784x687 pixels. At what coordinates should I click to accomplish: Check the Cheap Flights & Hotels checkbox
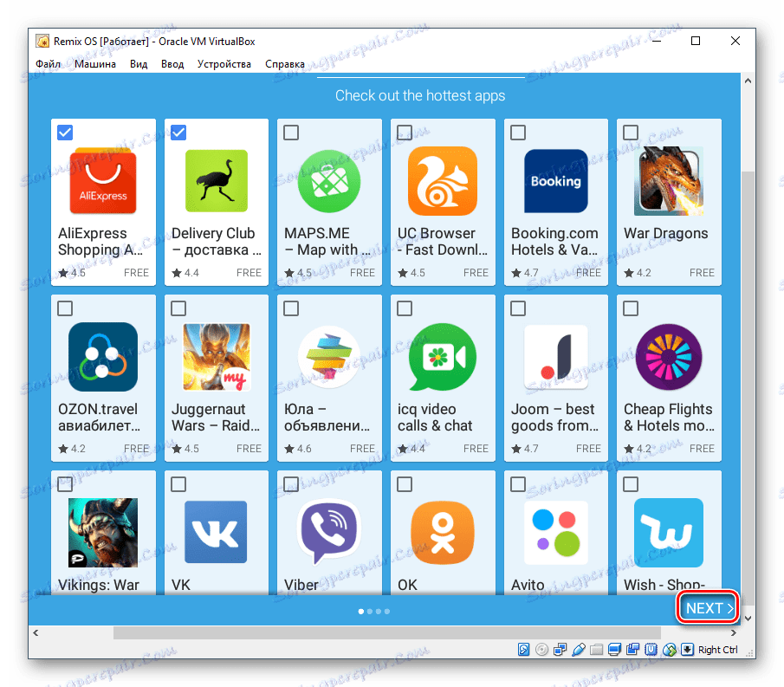coord(631,308)
